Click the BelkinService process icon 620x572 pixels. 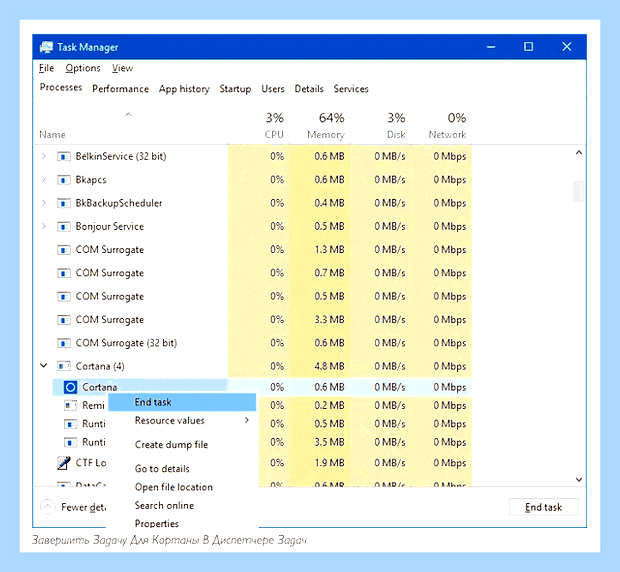[x=64, y=157]
